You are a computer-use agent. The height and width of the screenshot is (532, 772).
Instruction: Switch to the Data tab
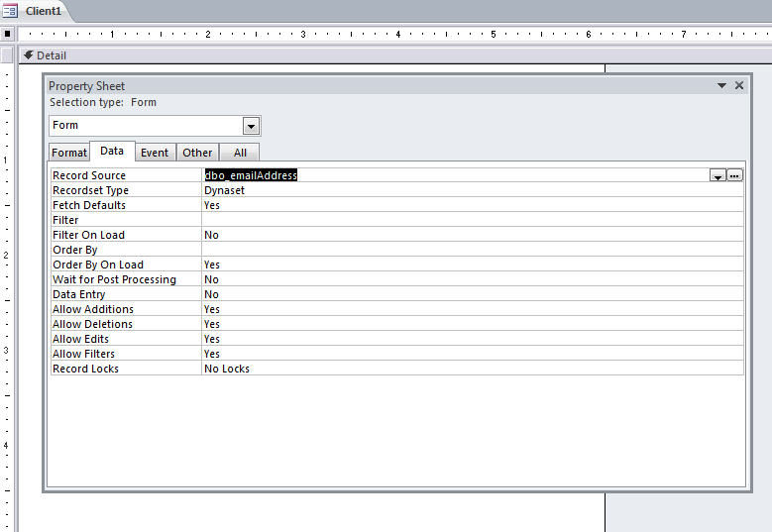pyautogui.click(x=112, y=152)
